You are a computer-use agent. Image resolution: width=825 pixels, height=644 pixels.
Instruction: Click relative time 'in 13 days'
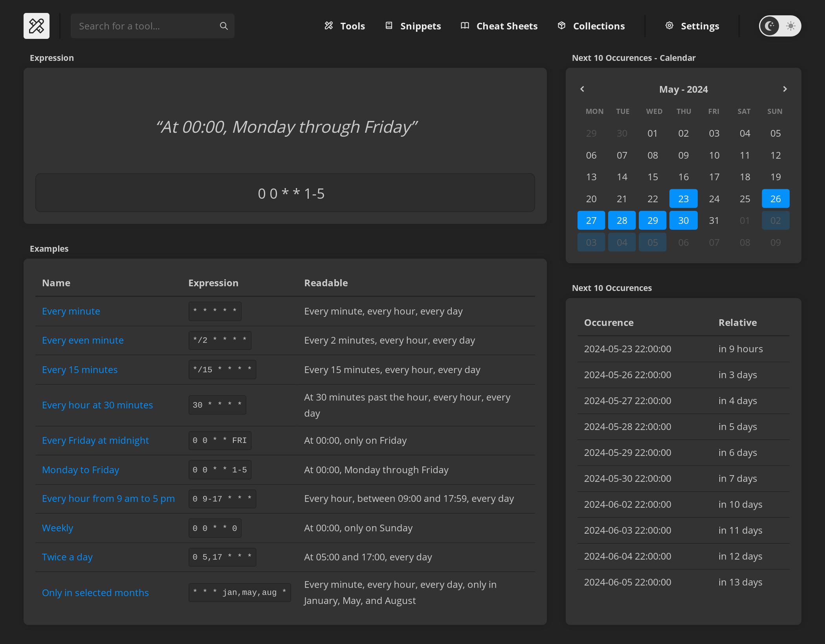pyautogui.click(x=740, y=582)
